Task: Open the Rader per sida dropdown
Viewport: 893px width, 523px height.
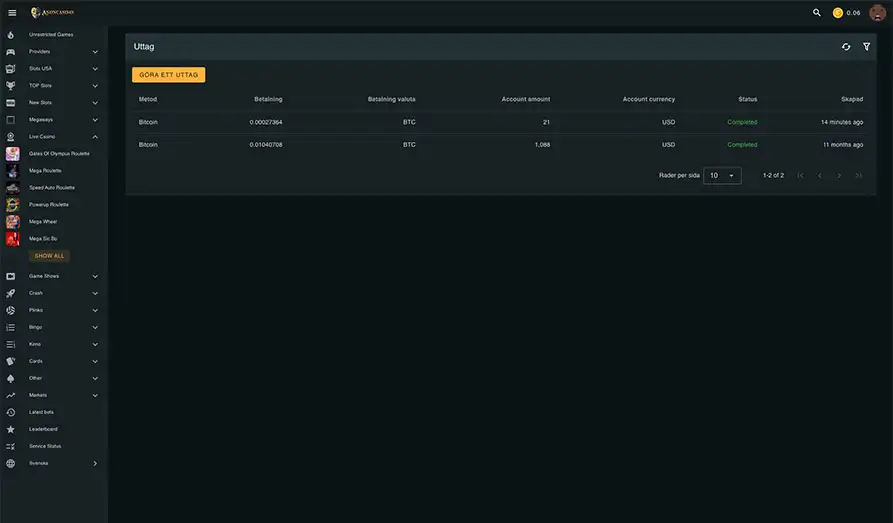Action: (x=722, y=175)
